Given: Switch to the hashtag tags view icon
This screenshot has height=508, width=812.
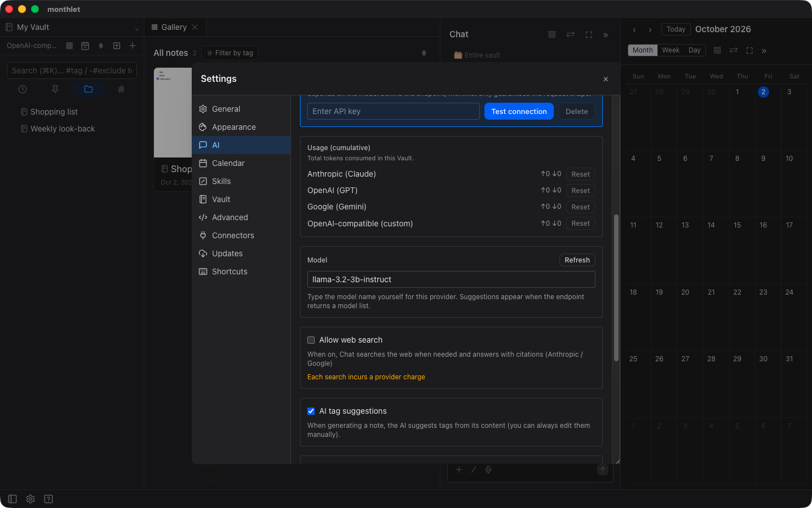Looking at the screenshot, I should tap(121, 89).
